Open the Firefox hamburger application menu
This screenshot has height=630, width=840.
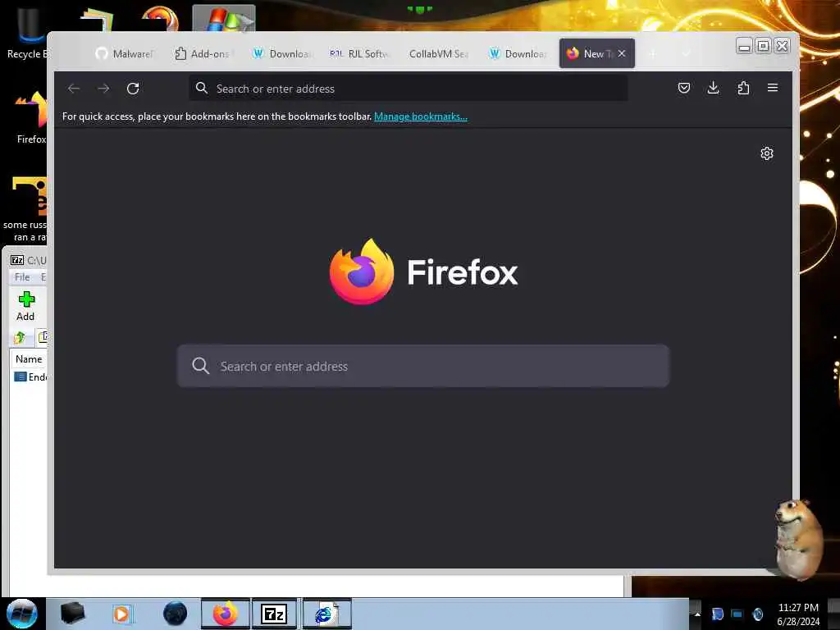point(773,88)
